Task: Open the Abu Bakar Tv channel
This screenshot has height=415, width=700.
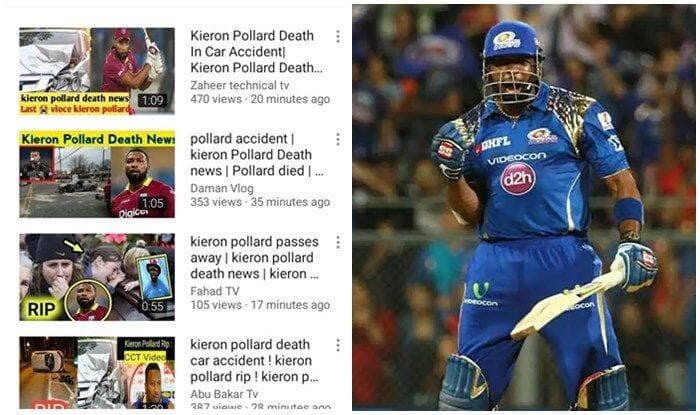Action: coord(224,394)
